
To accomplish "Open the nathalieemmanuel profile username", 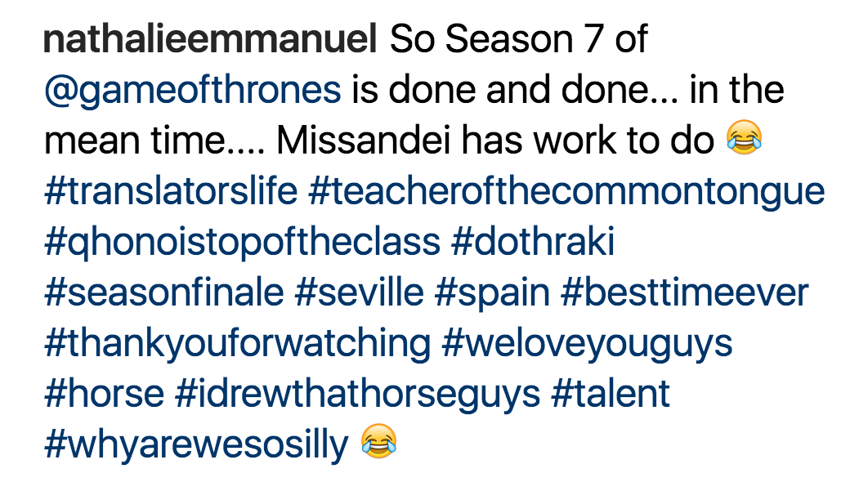I will pyautogui.click(x=210, y=39).
